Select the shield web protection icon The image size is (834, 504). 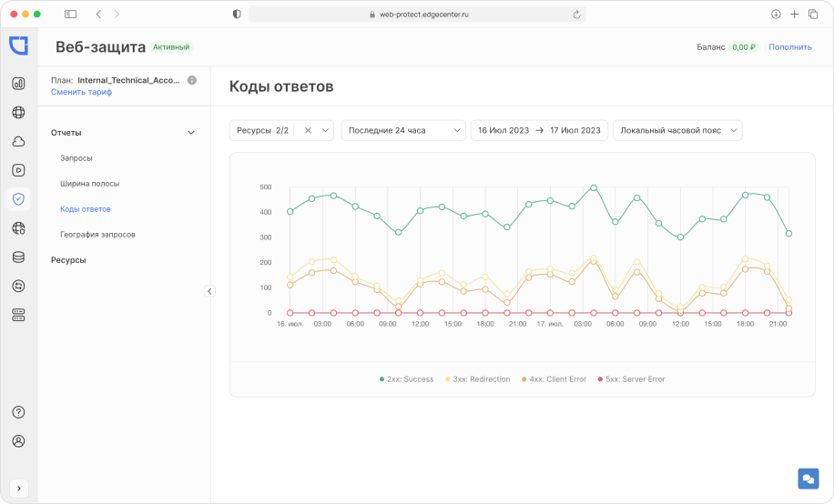point(18,199)
